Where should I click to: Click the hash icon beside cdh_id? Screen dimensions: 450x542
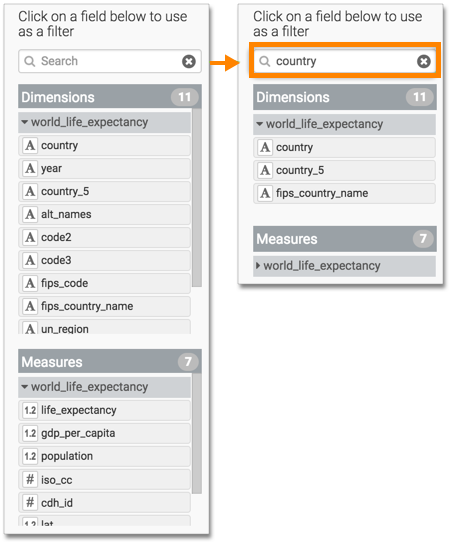[x=30, y=502]
